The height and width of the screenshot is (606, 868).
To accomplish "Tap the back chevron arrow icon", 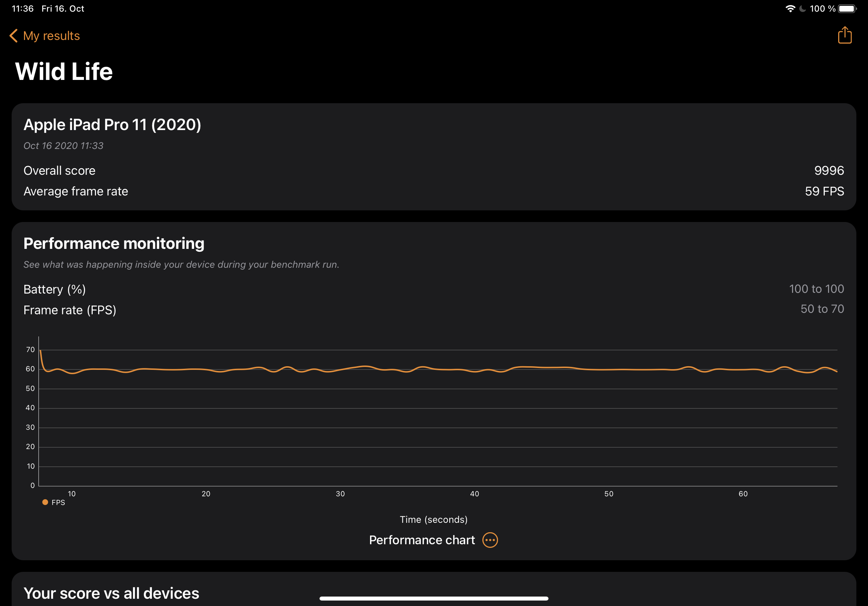I will (13, 36).
